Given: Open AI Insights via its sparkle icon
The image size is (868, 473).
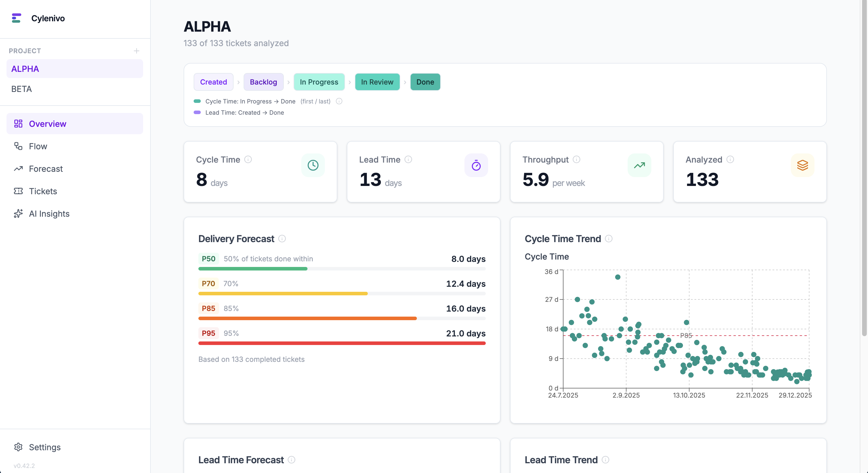Looking at the screenshot, I should tap(18, 214).
